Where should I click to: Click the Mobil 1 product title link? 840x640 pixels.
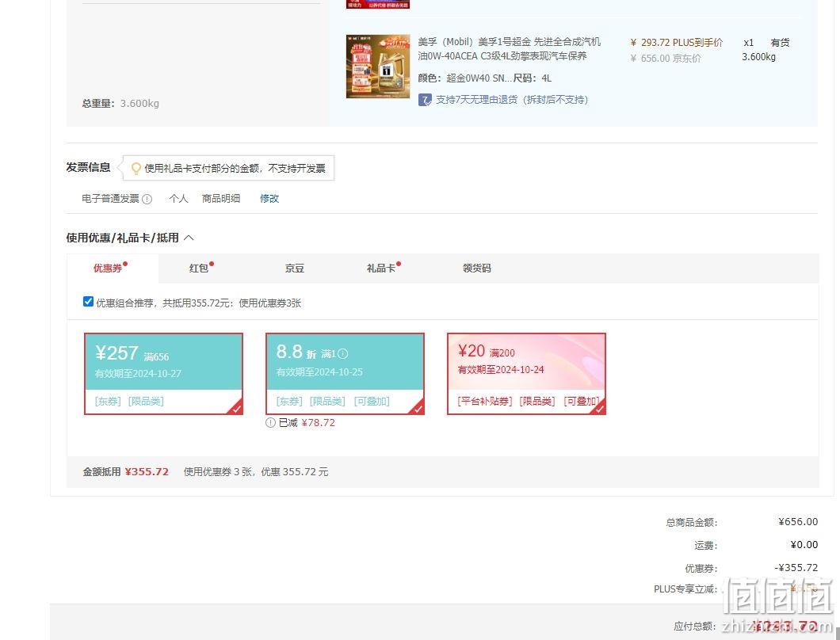[509, 49]
